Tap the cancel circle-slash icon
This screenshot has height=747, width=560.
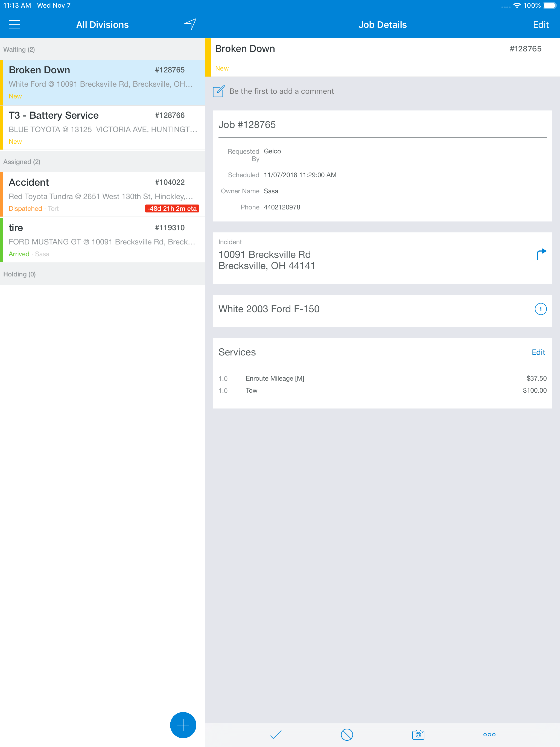(x=347, y=734)
